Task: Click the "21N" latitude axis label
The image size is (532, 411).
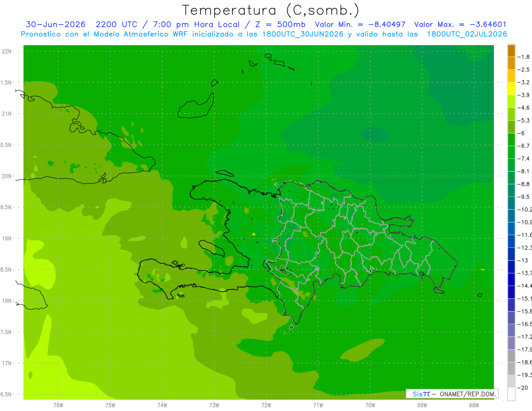Action: click(7, 114)
